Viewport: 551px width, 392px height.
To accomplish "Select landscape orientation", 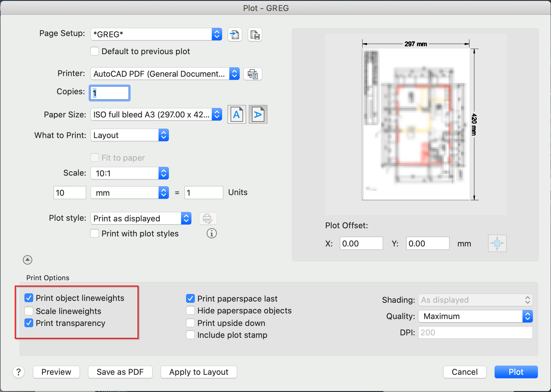I will (257, 114).
